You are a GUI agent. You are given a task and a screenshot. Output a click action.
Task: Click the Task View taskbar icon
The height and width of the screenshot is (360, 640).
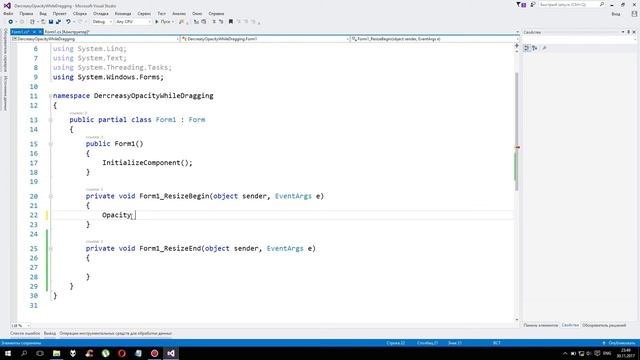tap(40, 353)
